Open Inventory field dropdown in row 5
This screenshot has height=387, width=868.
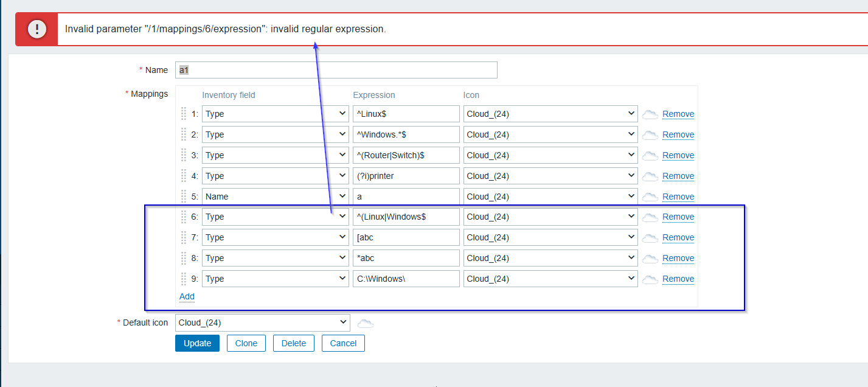[275, 197]
